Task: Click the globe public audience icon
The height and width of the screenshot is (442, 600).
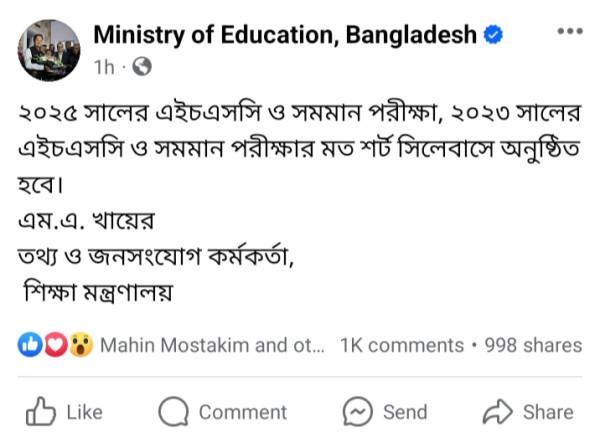Action: (x=141, y=67)
